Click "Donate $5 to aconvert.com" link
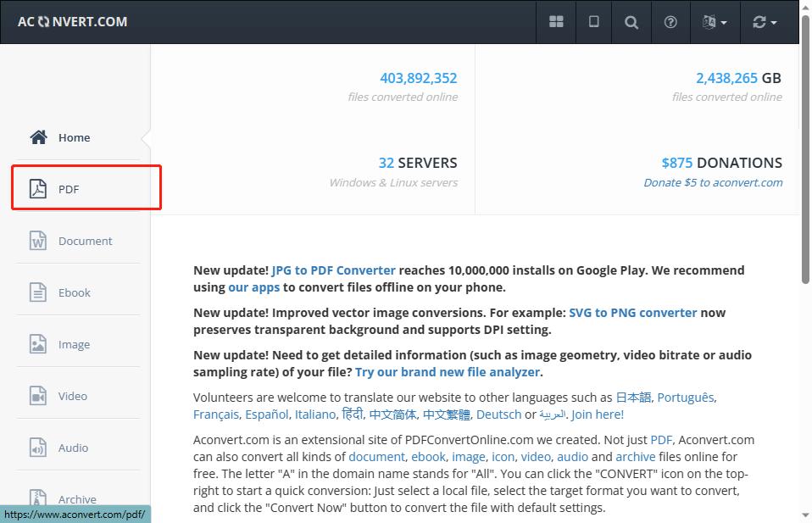 pos(713,182)
